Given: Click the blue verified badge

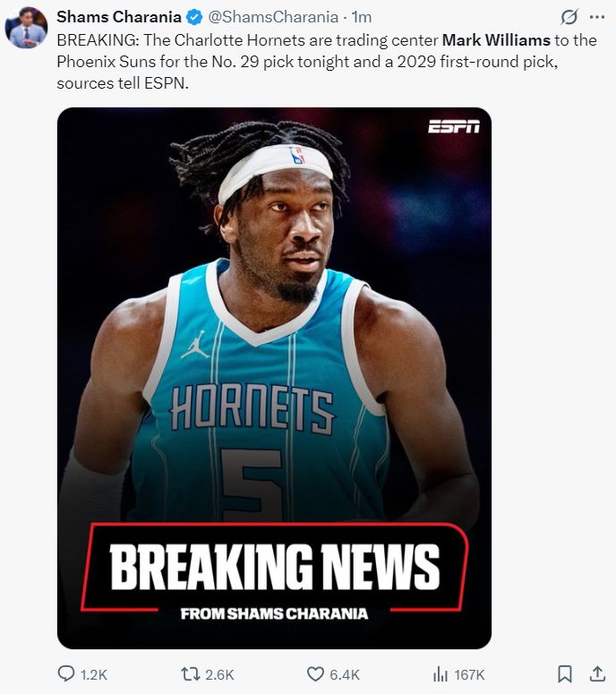Looking at the screenshot, I should (194, 17).
